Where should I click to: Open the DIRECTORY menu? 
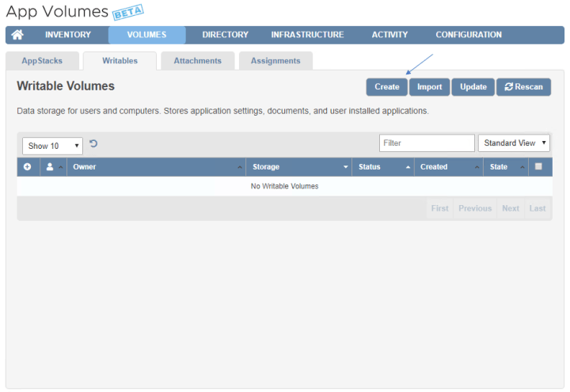click(226, 35)
